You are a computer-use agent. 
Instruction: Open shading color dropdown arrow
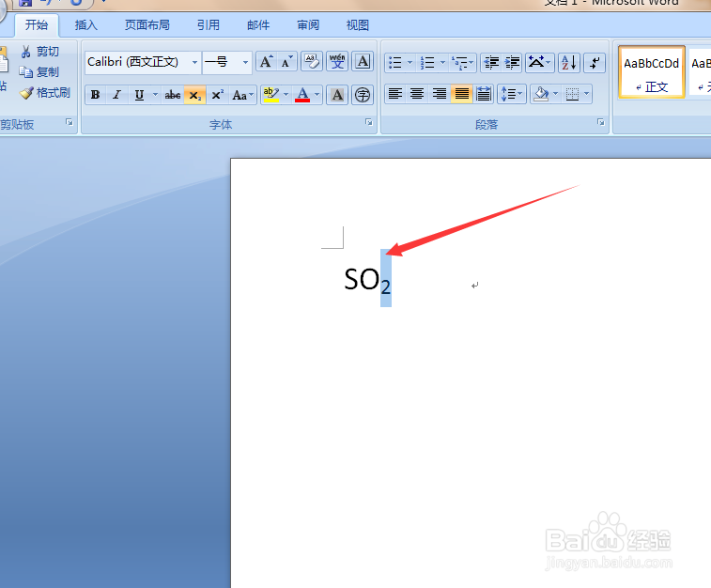point(555,94)
